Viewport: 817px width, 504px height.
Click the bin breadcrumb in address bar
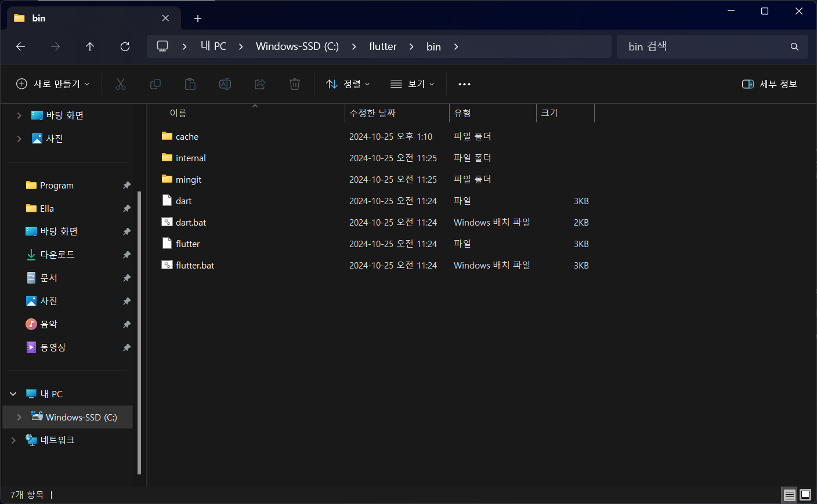(433, 46)
